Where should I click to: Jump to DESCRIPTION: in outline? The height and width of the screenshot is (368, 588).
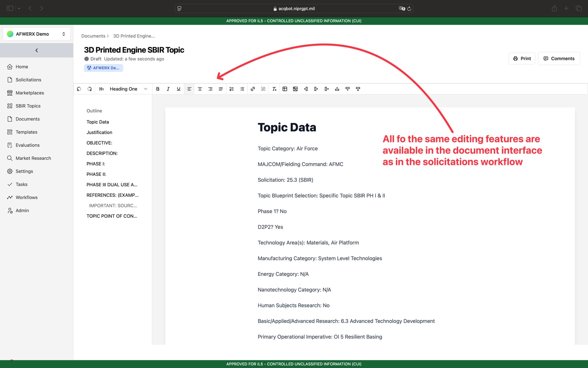pos(102,153)
